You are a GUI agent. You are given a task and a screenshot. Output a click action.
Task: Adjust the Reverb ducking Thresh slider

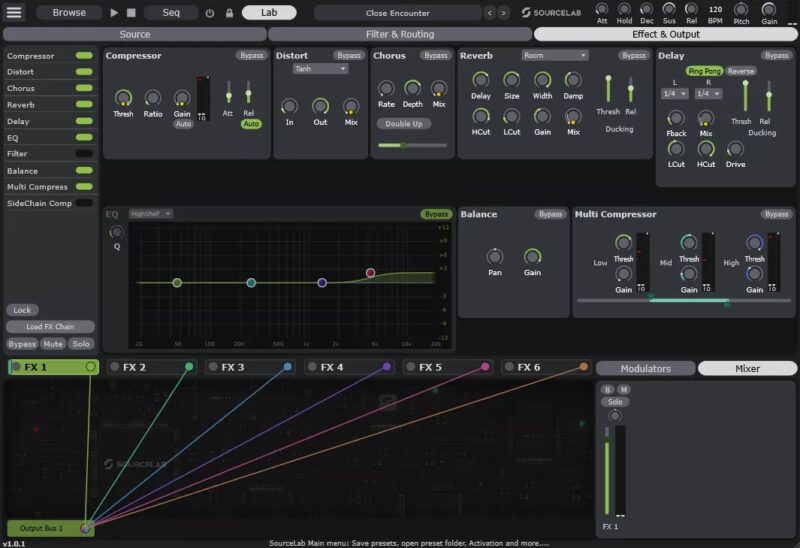[608, 89]
